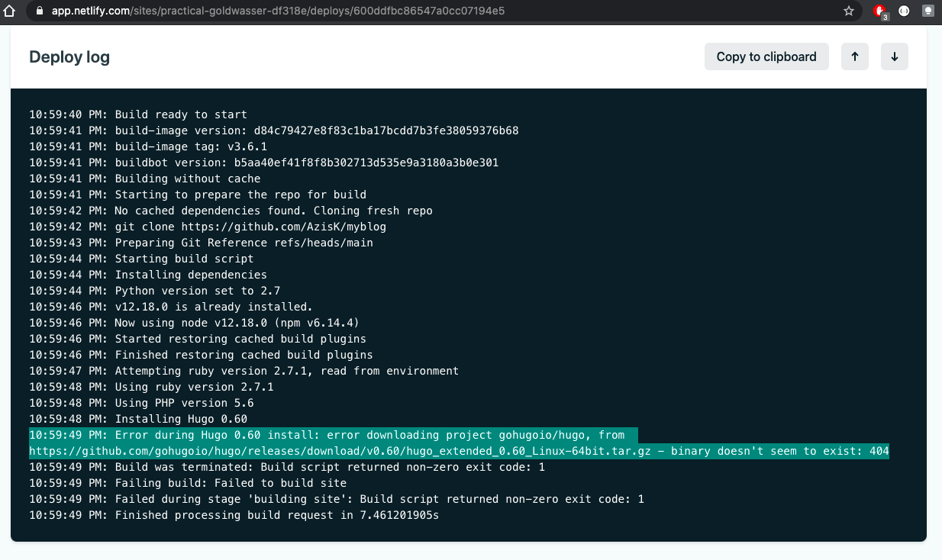Select 'Using ruby version 2.7.1' line
Screen dimensions: 942x560
[151, 387]
